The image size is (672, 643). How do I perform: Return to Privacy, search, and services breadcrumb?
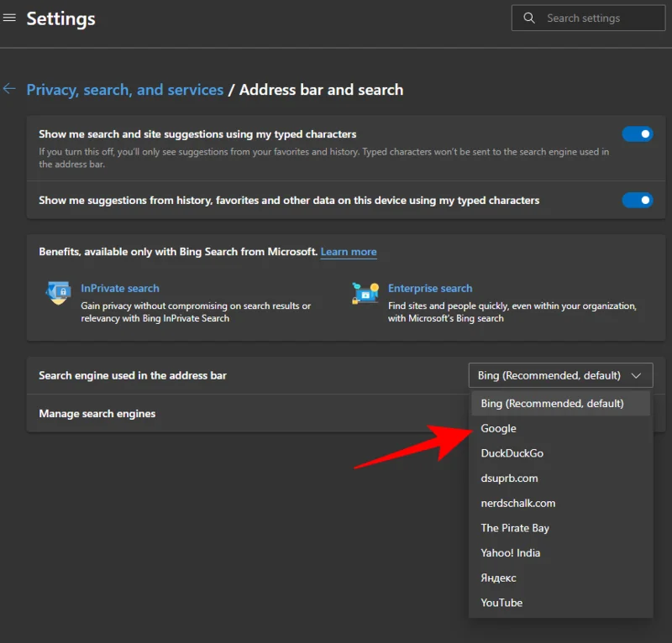pos(124,89)
